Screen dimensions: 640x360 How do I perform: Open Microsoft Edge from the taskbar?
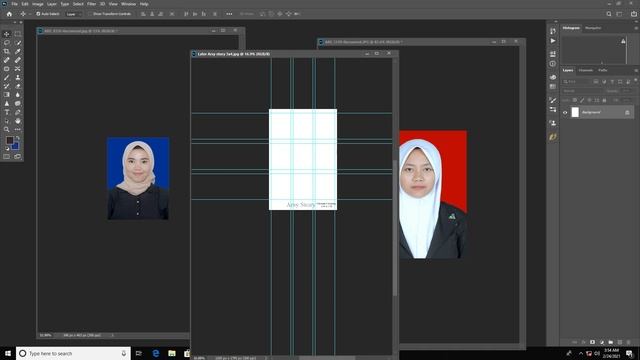156,353
